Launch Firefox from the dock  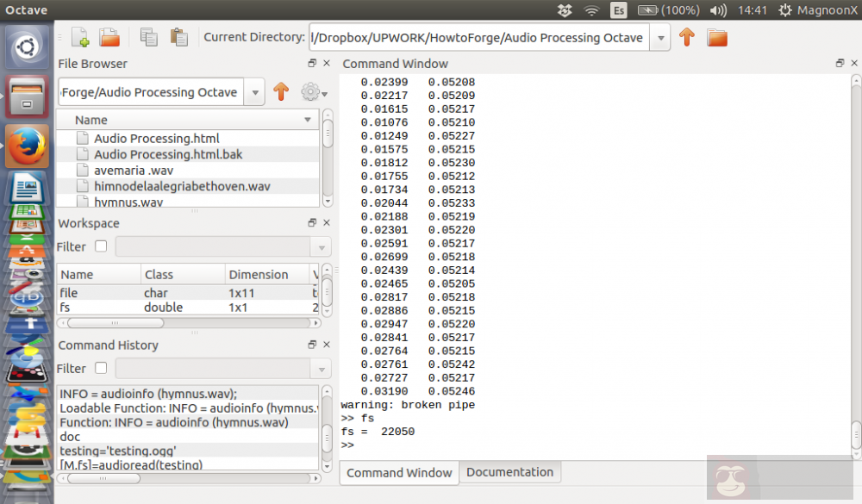tap(28, 146)
